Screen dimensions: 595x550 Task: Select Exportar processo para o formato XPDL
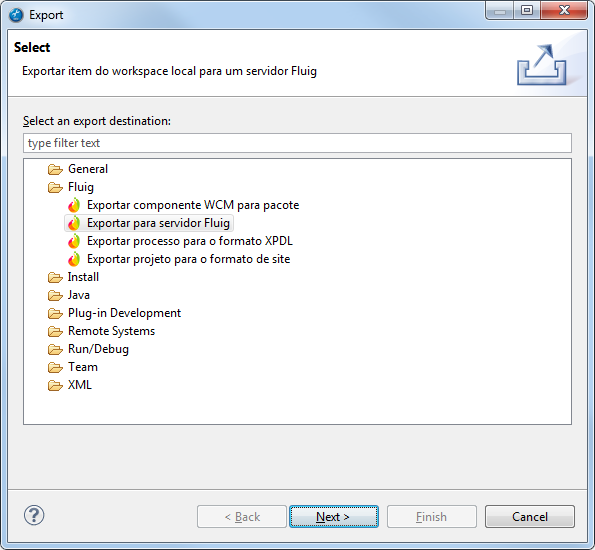click(190, 241)
